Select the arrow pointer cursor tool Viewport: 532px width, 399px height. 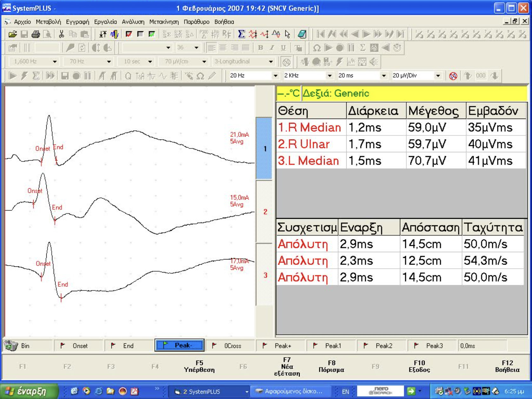click(288, 34)
